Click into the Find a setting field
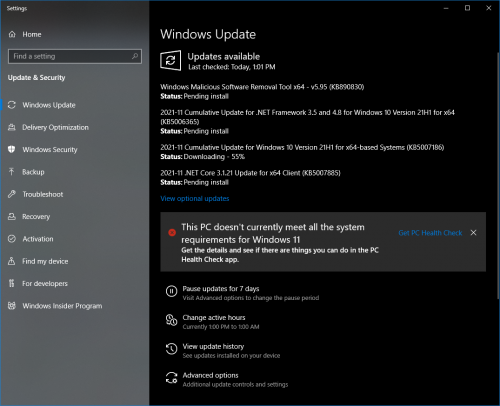 pos(75,56)
